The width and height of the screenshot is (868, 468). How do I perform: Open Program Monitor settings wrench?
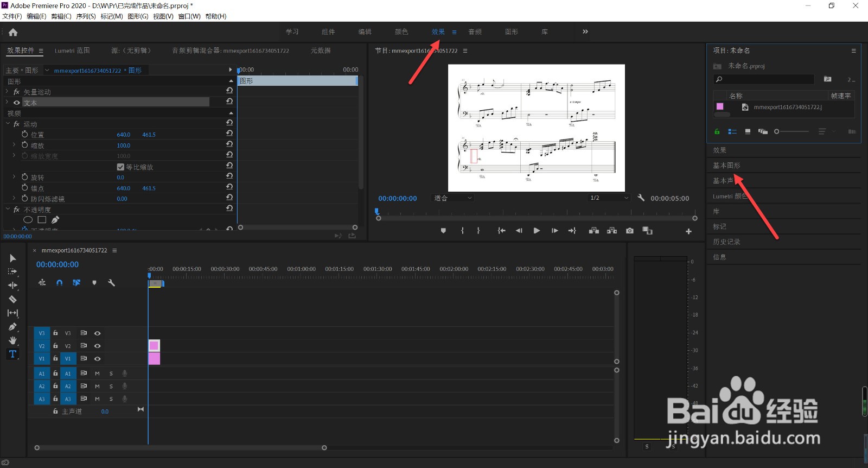pos(641,198)
